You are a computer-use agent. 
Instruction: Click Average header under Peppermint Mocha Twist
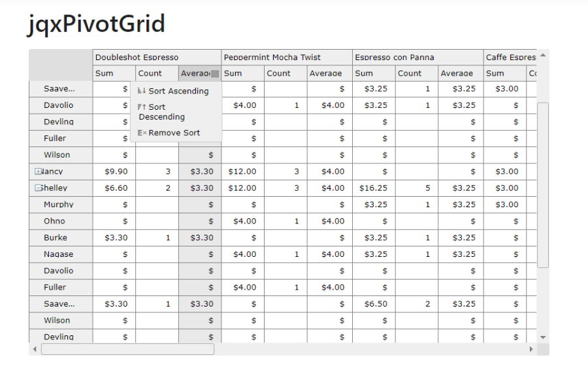pyautogui.click(x=330, y=73)
